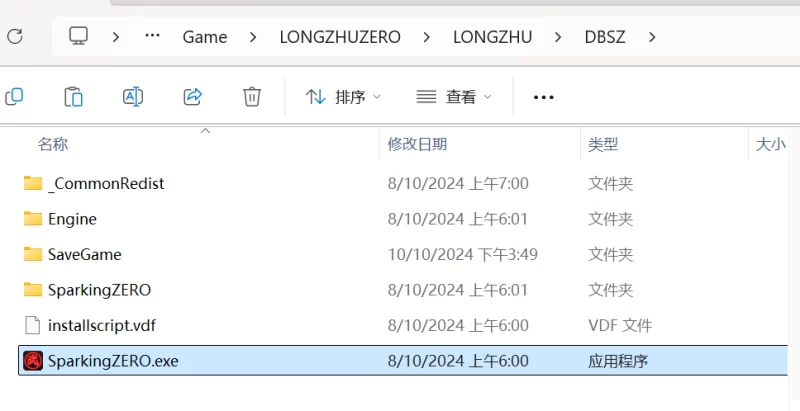Click the SparkingZERO folder icon
Screen dimensions: 800x411
(x=33, y=290)
